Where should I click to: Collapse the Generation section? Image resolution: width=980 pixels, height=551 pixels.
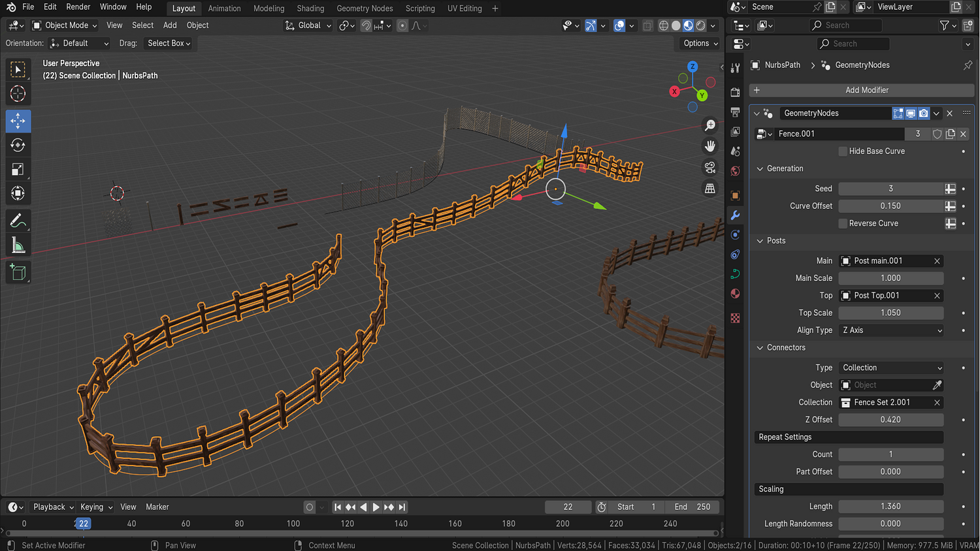tap(760, 168)
